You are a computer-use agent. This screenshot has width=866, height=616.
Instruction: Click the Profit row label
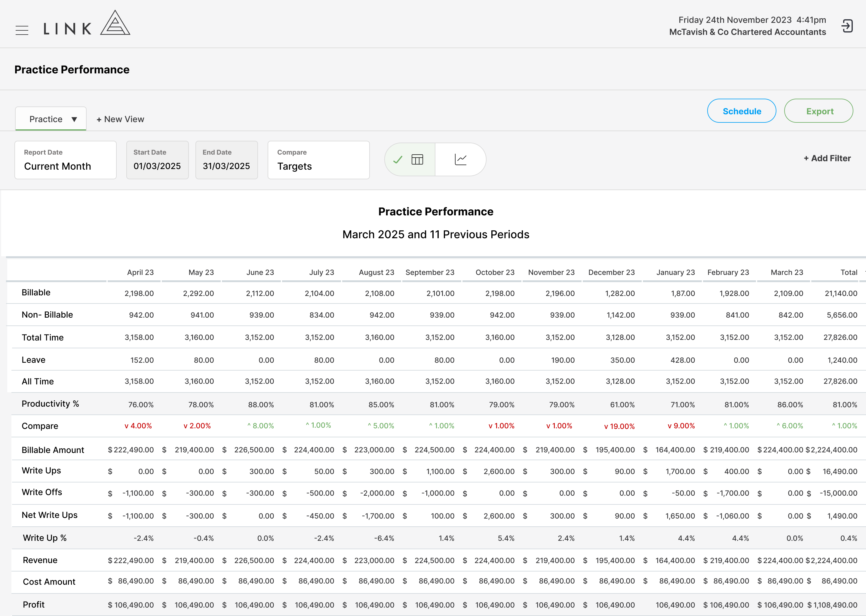click(x=33, y=605)
